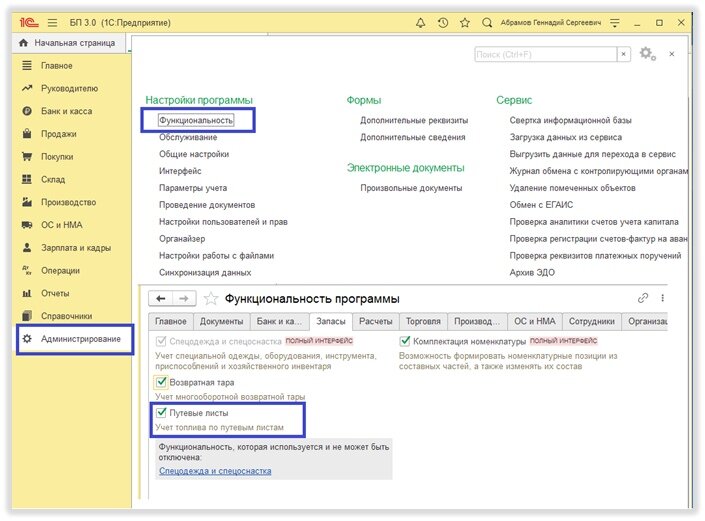The width and height of the screenshot is (705, 521).
Task: Switch to the Сотрудники tab
Action: point(592,321)
